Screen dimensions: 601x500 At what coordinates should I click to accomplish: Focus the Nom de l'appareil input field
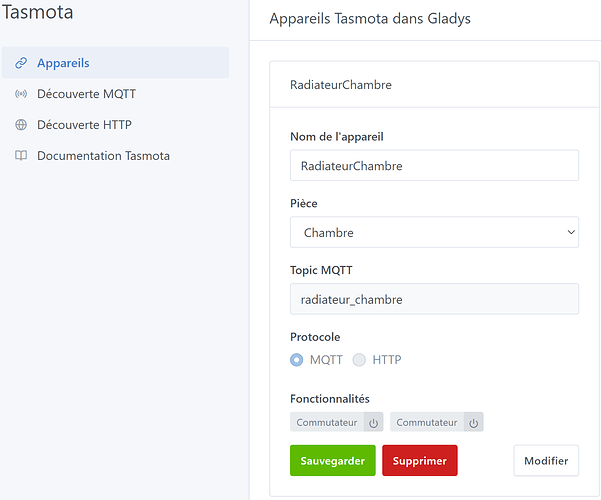pos(434,165)
